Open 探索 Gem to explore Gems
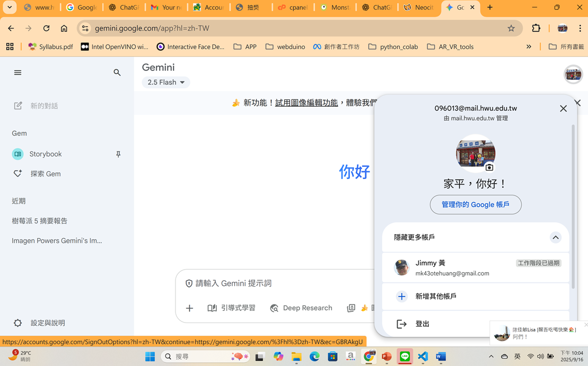588x366 pixels. [37, 174]
